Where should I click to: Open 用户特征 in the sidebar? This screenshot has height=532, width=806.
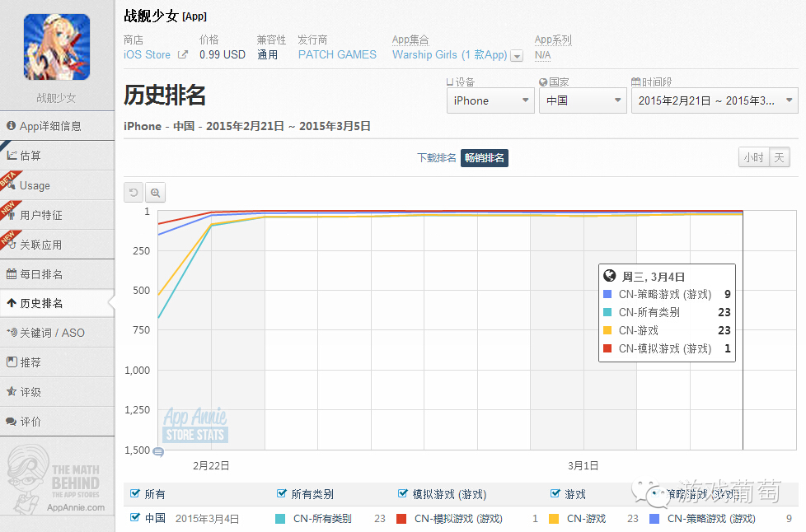click(57, 215)
